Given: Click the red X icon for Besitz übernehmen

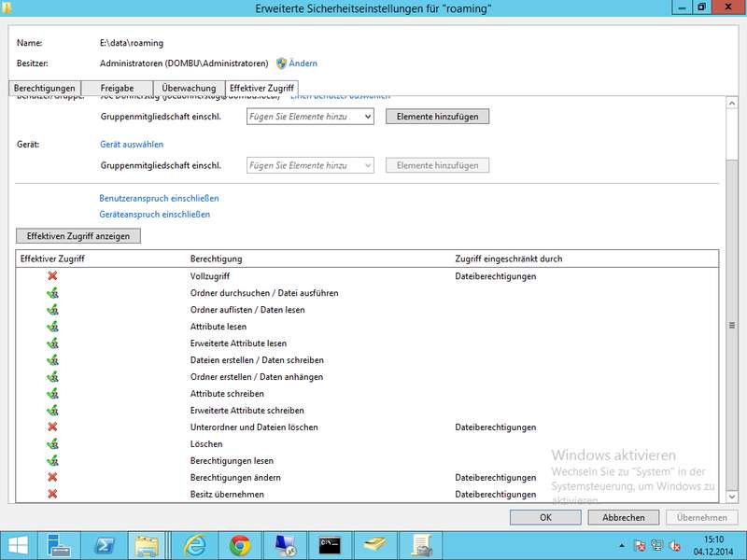Looking at the screenshot, I should point(52,494).
